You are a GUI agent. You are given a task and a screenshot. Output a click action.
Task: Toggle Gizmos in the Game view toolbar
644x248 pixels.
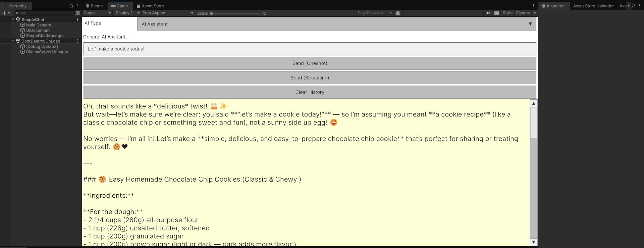tap(523, 13)
